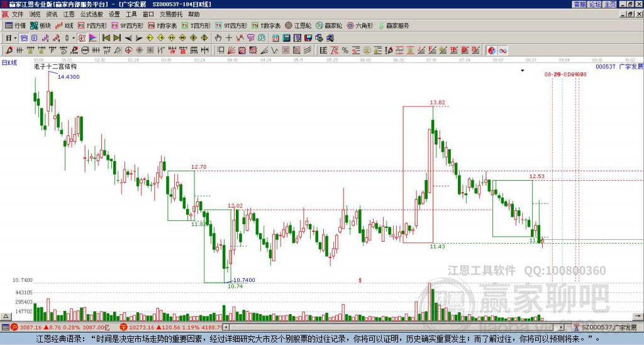Open the 9P四方形 tool

coord(127,25)
